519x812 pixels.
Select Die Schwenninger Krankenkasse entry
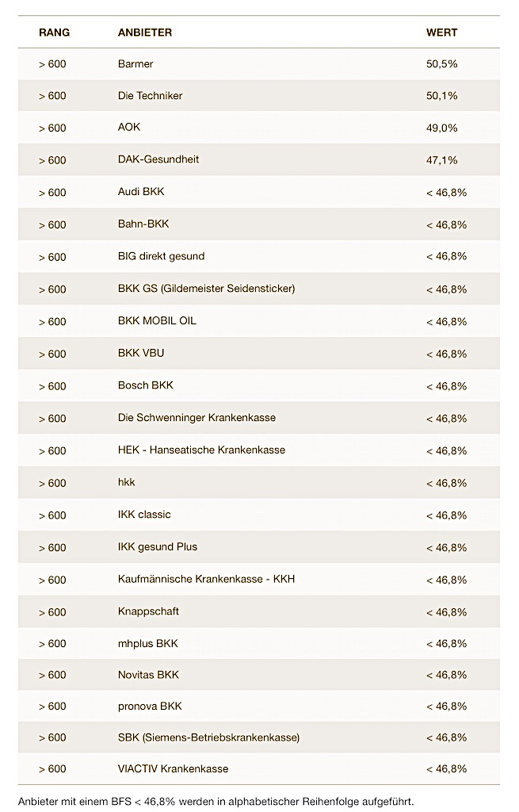click(x=197, y=418)
